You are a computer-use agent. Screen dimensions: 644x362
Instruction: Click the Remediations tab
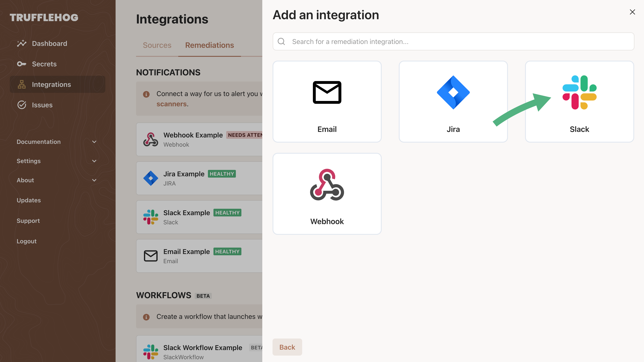(x=210, y=45)
